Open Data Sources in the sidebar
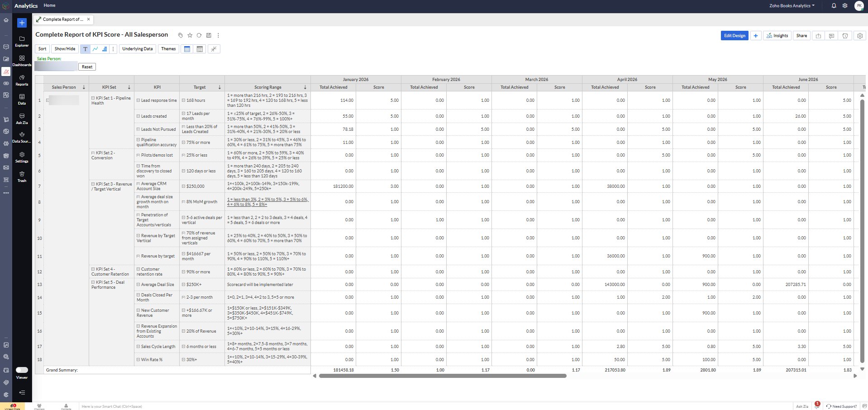868x410 pixels. point(22,138)
